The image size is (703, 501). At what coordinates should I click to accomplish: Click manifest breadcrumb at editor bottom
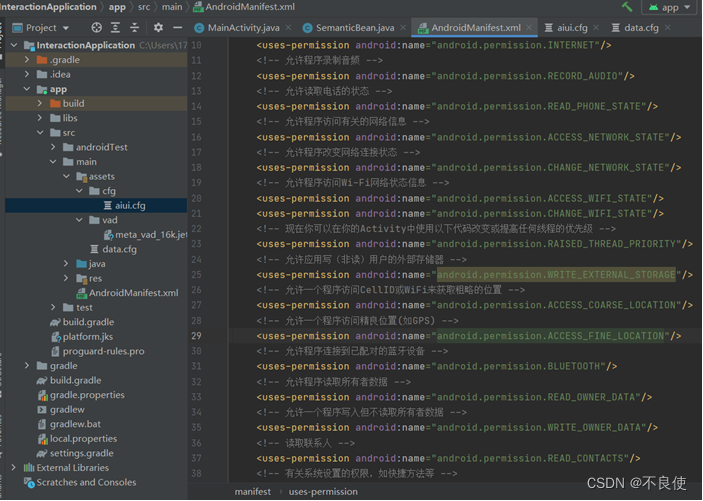tap(253, 492)
